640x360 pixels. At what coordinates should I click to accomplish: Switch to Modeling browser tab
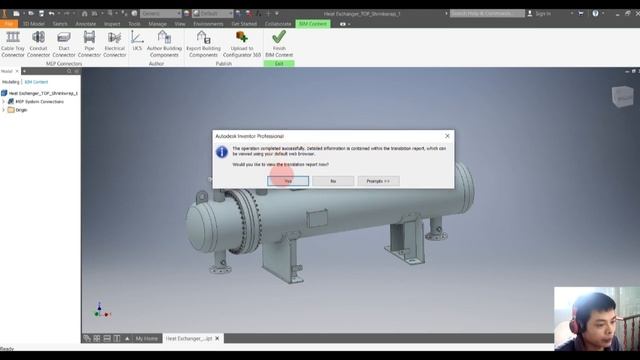[x=11, y=82]
